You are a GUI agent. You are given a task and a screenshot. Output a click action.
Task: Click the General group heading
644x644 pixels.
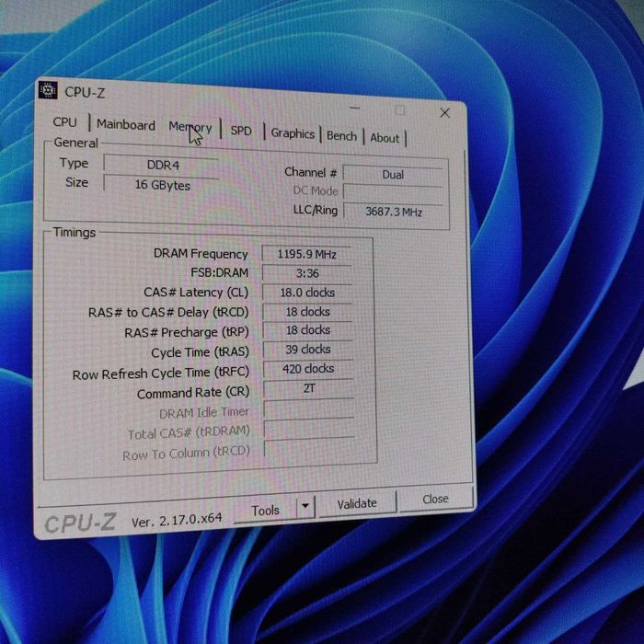[75, 143]
